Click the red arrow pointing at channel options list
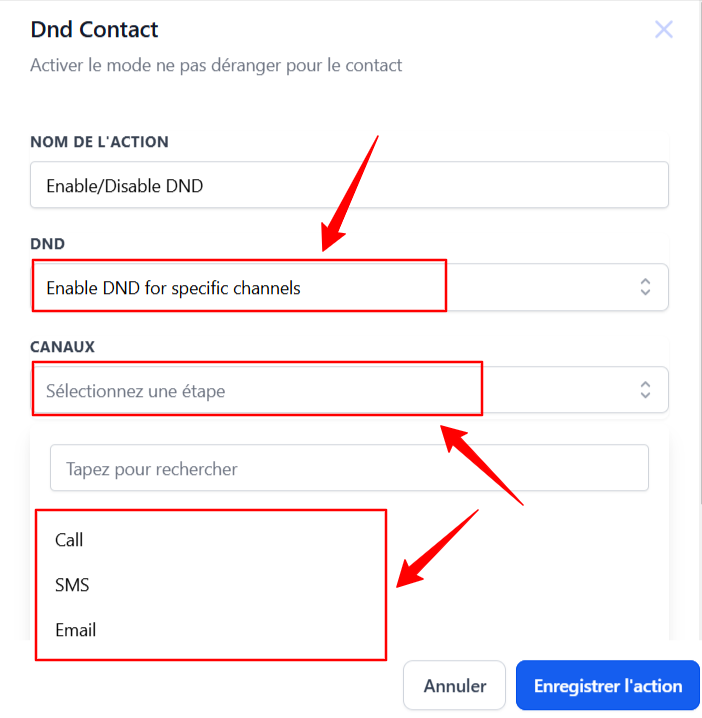The image size is (702, 718). tap(437, 549)
